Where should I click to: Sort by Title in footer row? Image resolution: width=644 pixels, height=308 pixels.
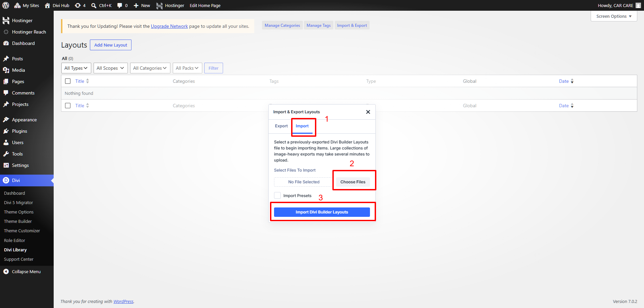[82, 106]
